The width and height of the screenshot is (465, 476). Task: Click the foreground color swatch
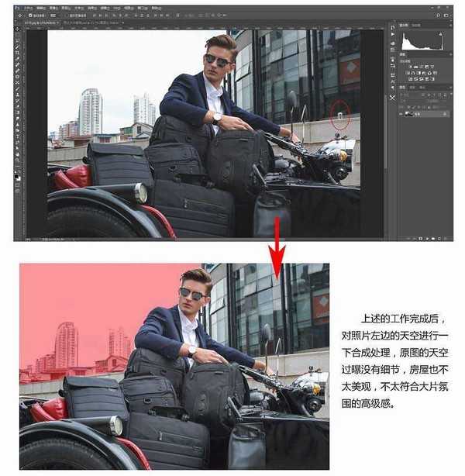[x=16, y=175]
